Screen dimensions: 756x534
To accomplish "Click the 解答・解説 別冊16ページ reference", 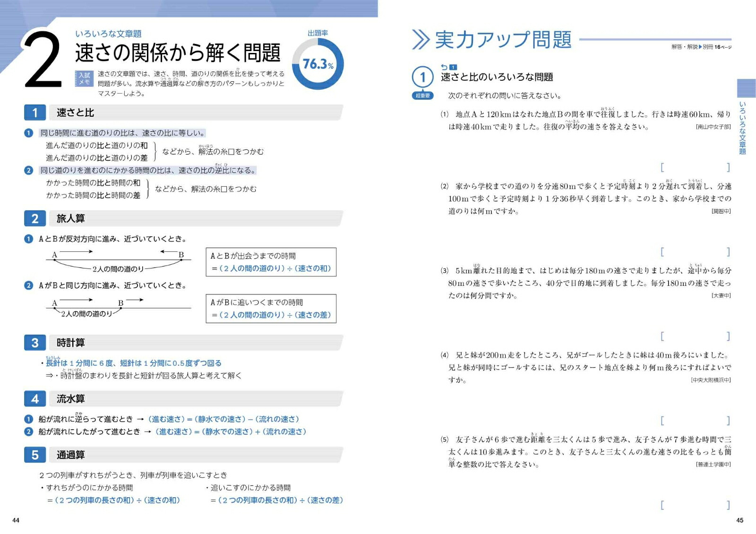I will (701, 47).
